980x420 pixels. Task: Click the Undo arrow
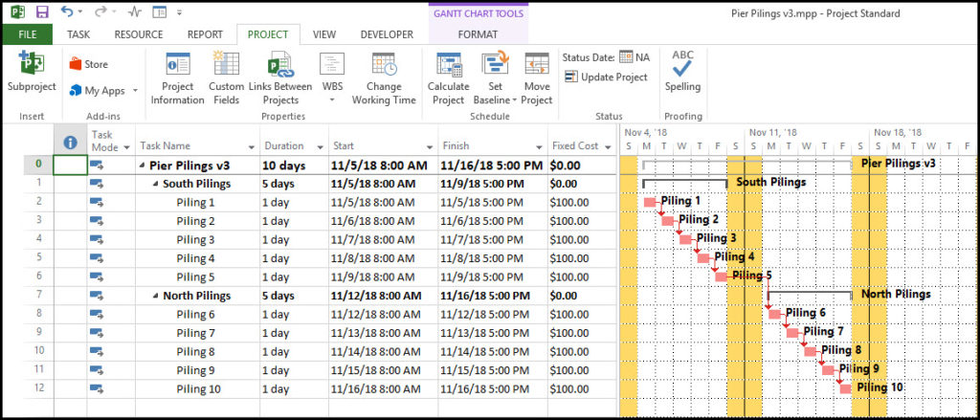67,11
